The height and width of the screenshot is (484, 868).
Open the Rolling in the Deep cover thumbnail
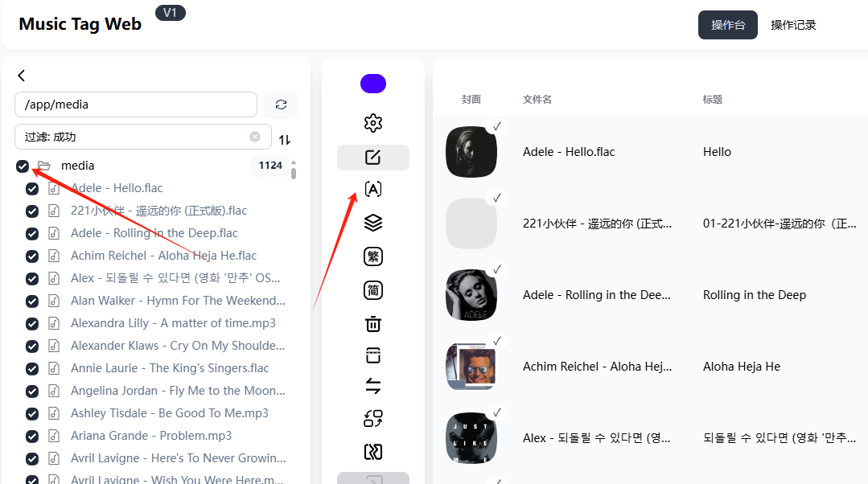tap(471, 295)
